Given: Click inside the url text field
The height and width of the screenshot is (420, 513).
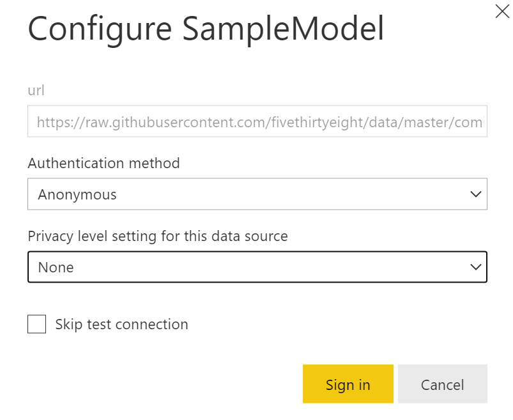Looking at the screenshot, I should pos(257,121).
